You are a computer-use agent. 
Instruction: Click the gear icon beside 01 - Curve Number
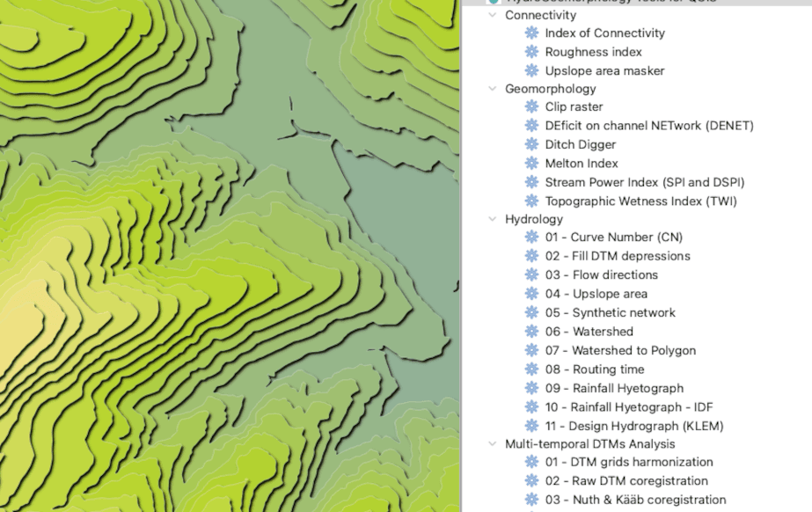point(532,238)
